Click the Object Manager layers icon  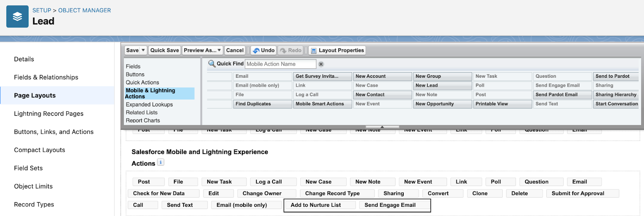click(17, 17)
